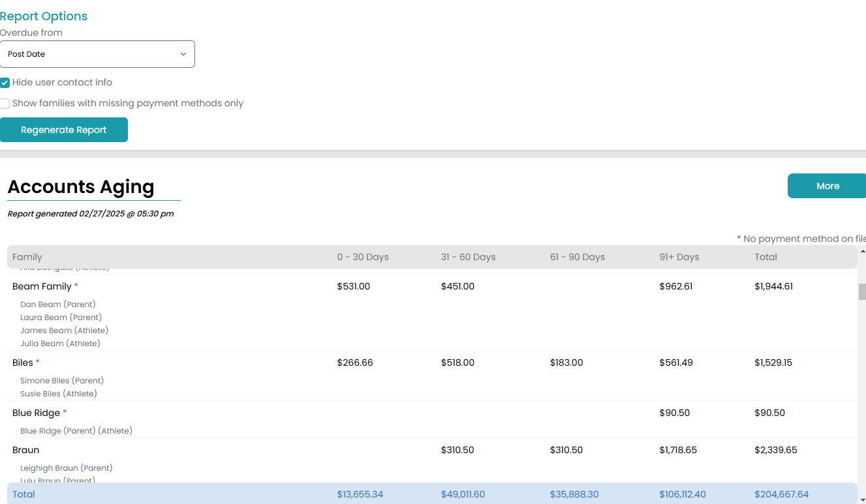
Task: Click the Report Options heading
Action: (44, 16)
